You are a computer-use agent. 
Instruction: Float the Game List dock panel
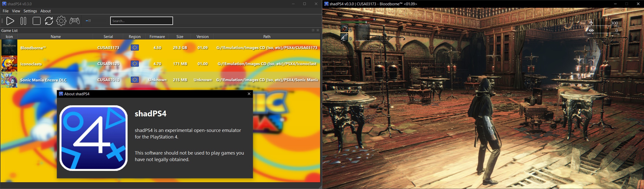click(x=313, y=30)
